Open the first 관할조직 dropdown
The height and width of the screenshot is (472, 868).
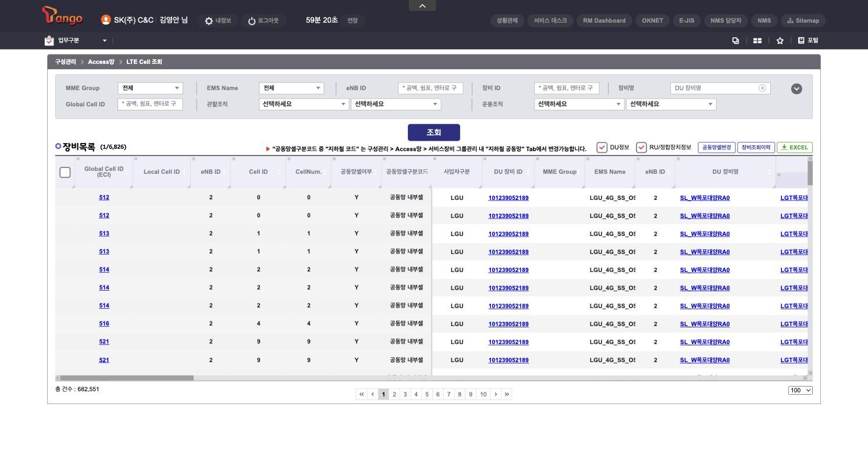[304, 104]
